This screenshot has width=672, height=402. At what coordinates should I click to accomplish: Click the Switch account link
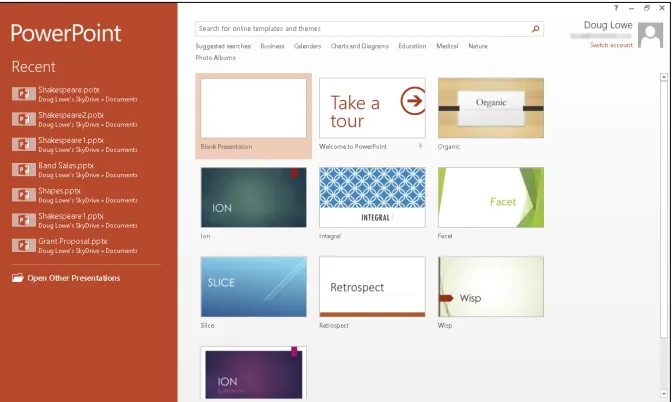(x=611, y=45)
